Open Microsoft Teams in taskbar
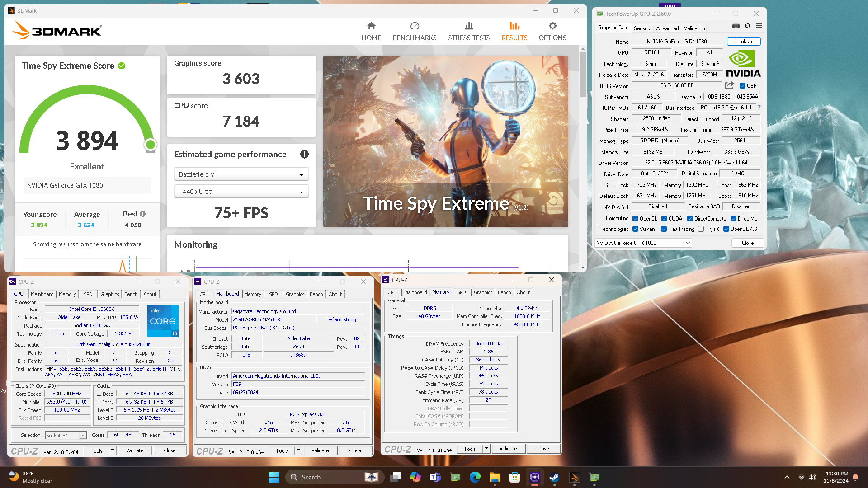The height and width of the screenshot is (488, 868). tap(435, 477)
